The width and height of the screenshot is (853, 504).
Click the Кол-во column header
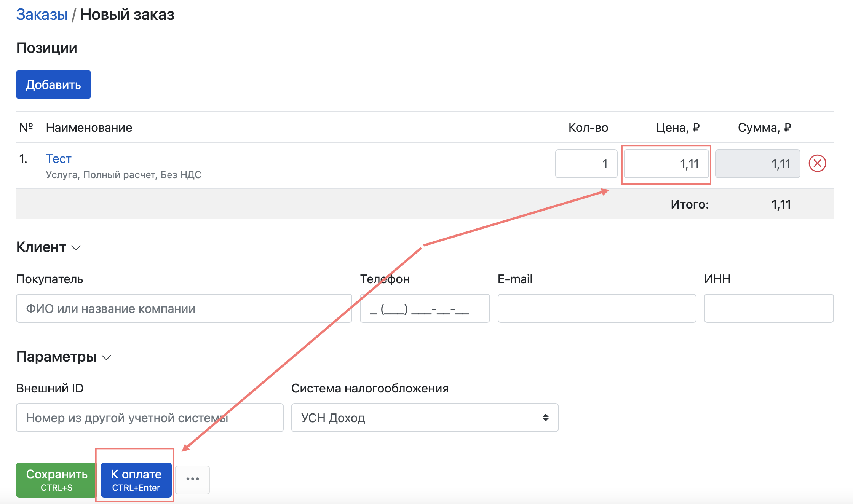pyautogui.click(x=588, y=128)
